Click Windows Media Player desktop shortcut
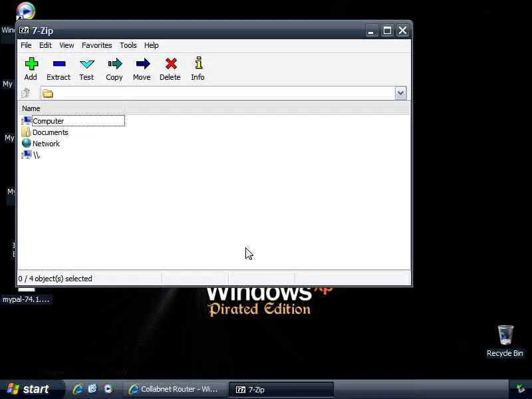The height and width of the screenshot is (399, 532). (x=26, y=11)
